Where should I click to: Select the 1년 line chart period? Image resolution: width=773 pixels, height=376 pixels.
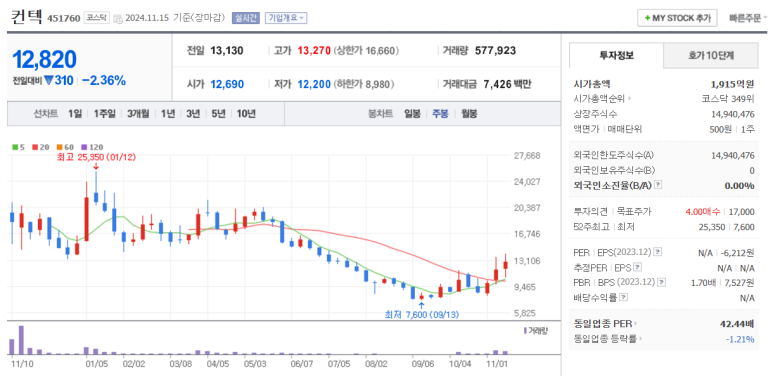coord(168,114)
